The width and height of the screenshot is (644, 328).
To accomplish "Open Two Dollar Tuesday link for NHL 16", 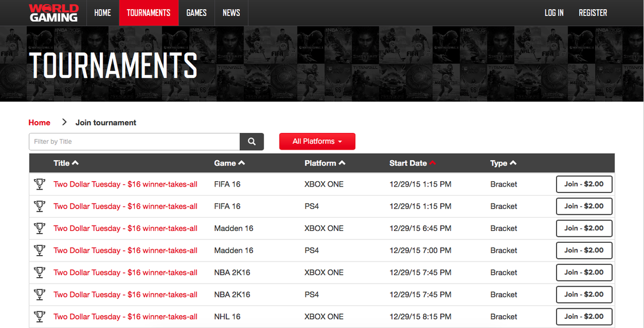I will [126, 317].
